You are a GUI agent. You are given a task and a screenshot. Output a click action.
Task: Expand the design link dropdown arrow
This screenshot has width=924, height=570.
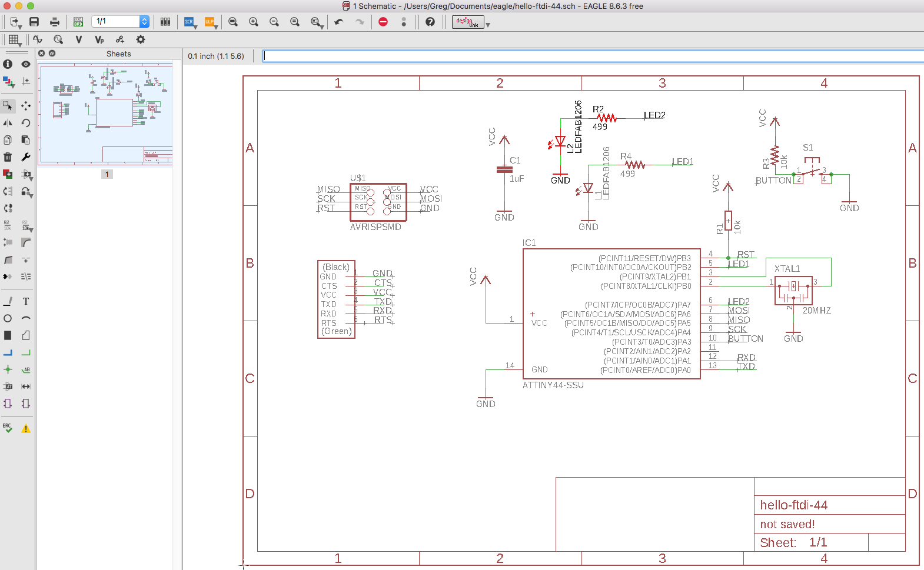[x=488, y=24]
